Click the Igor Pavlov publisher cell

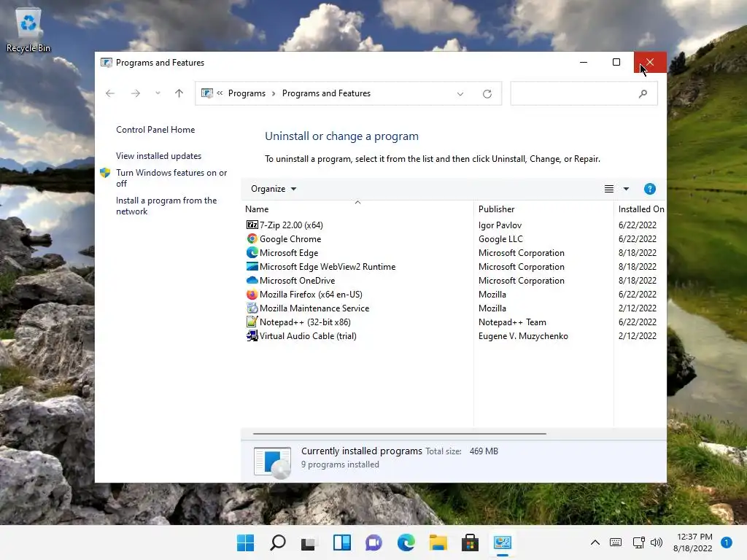click(500, 225)
